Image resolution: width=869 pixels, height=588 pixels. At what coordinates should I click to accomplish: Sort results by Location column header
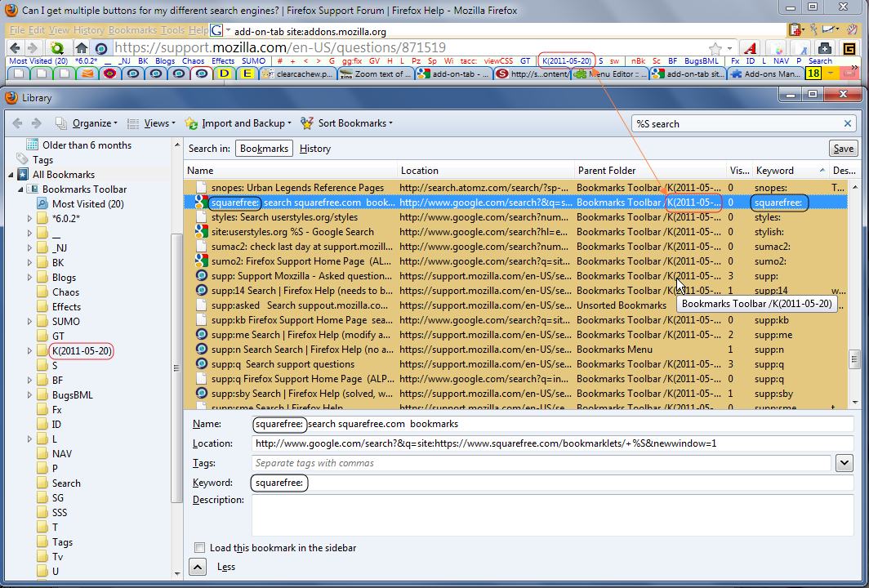coord(485,171)
